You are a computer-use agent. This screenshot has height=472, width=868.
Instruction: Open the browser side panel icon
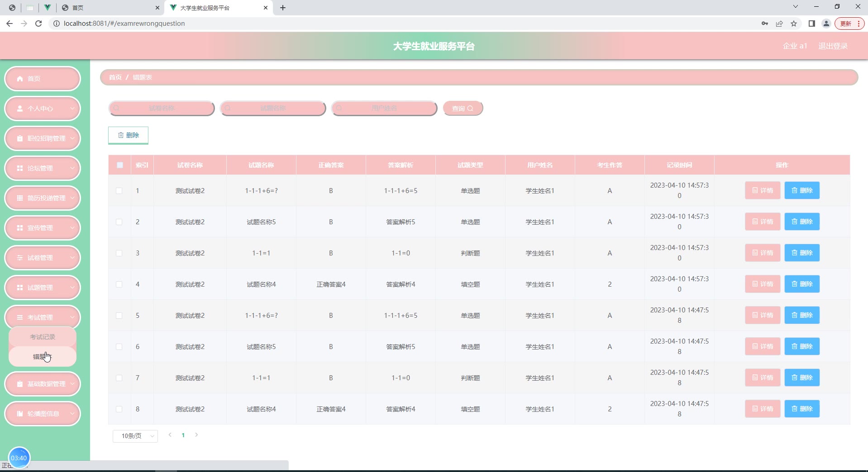(x=812, y=24)
